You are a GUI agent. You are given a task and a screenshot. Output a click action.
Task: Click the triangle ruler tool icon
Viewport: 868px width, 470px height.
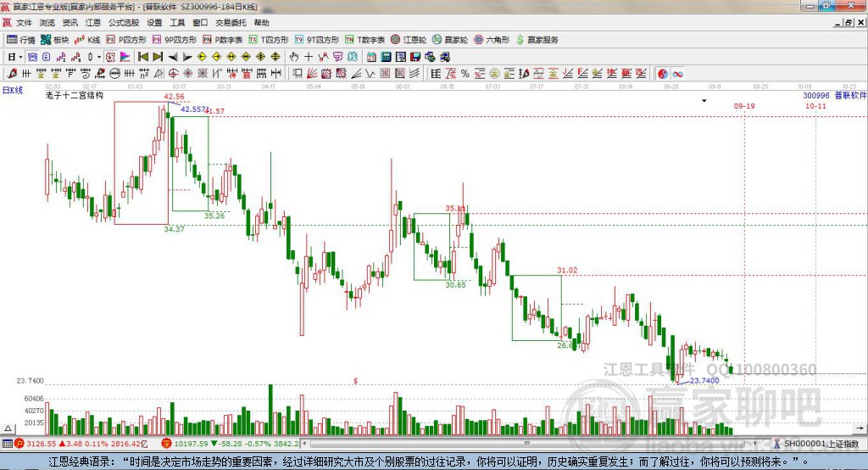pyautogui.click(x=159, y=73)
